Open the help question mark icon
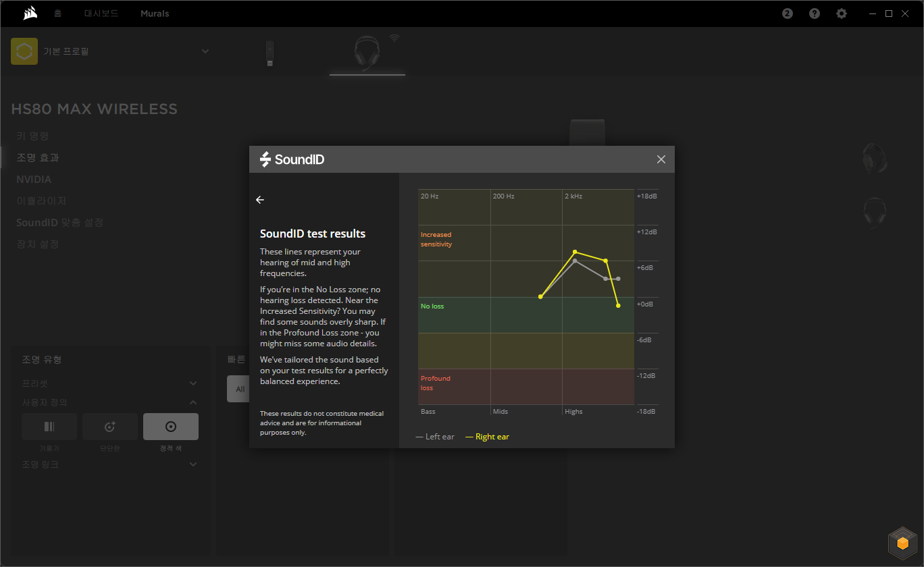The width and height of the screenshot is (924, 567). point(815,13)
